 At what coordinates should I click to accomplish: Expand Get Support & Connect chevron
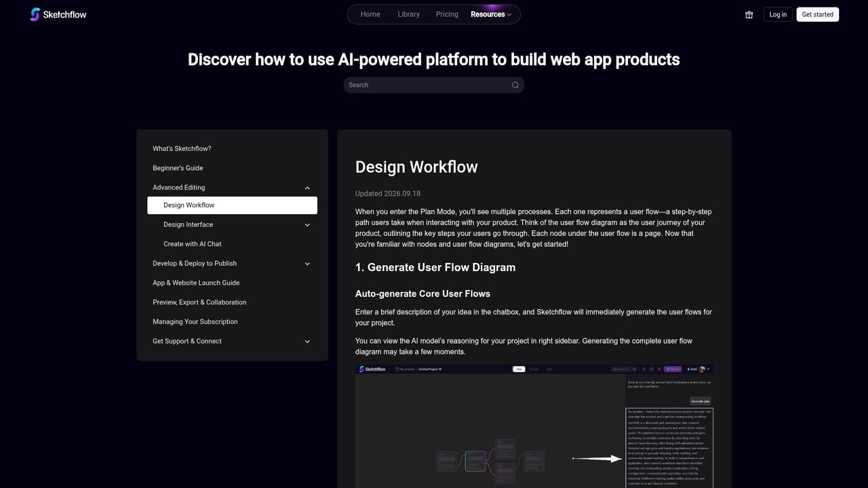point(307,342)
